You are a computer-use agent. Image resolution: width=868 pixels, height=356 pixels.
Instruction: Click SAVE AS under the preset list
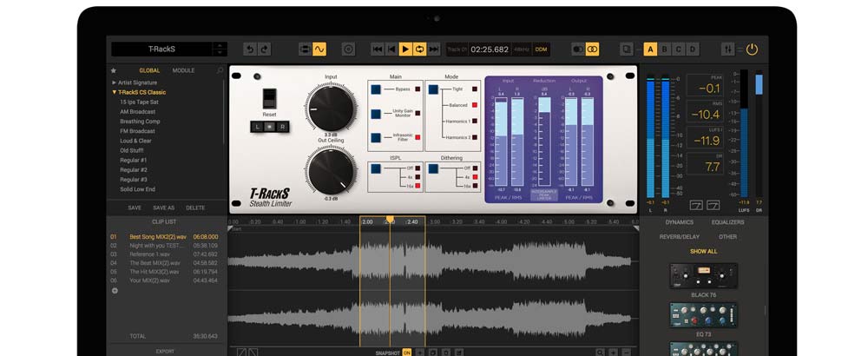pos(163,208)
